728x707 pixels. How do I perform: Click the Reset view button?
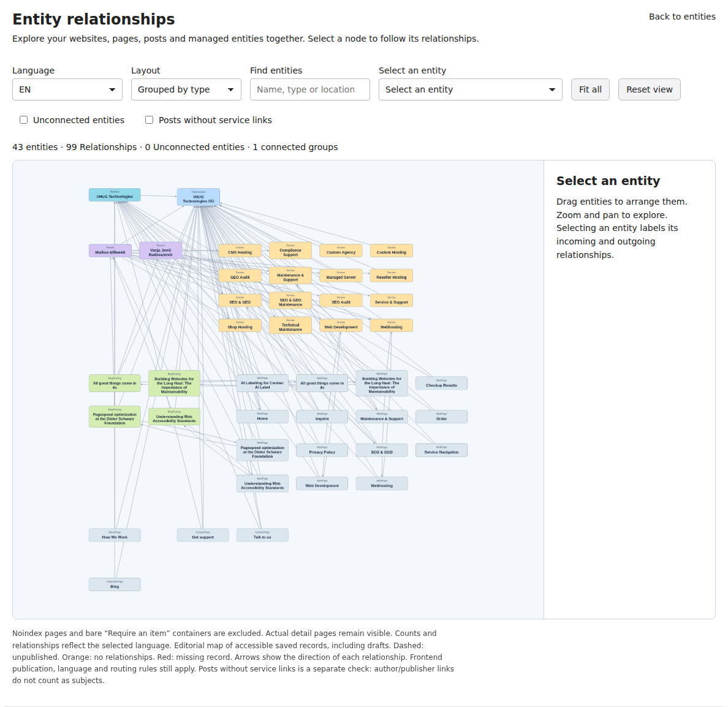coord(649,89)
